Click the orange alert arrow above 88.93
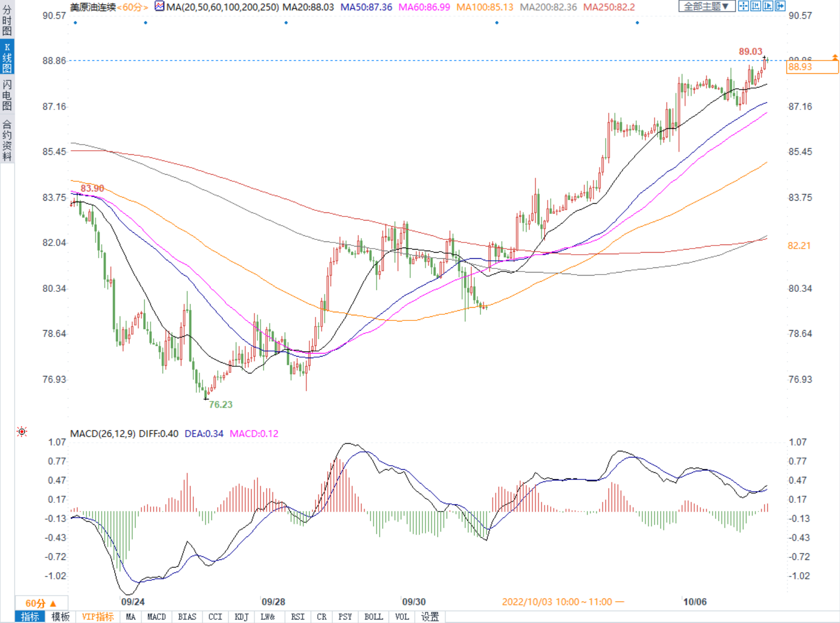 (835, 57)
